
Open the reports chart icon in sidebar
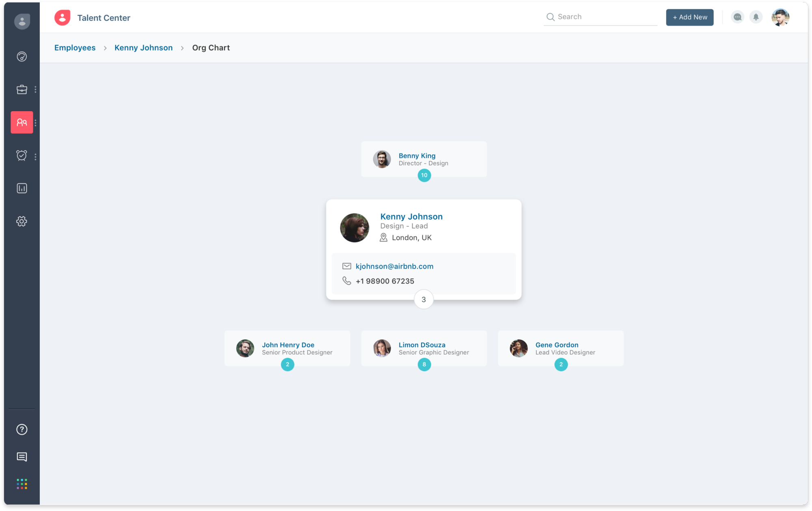[22, 188]
